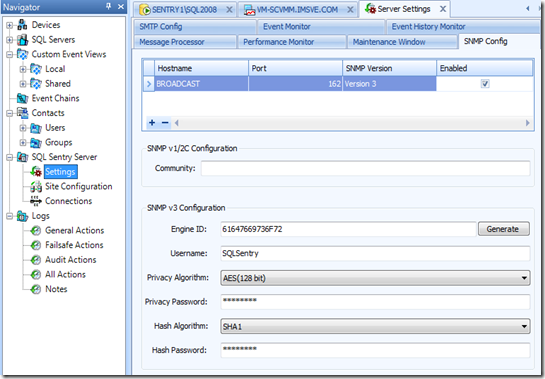Expand the Users node
Viewport: 545px width, 379px height.
coord(23,128)
